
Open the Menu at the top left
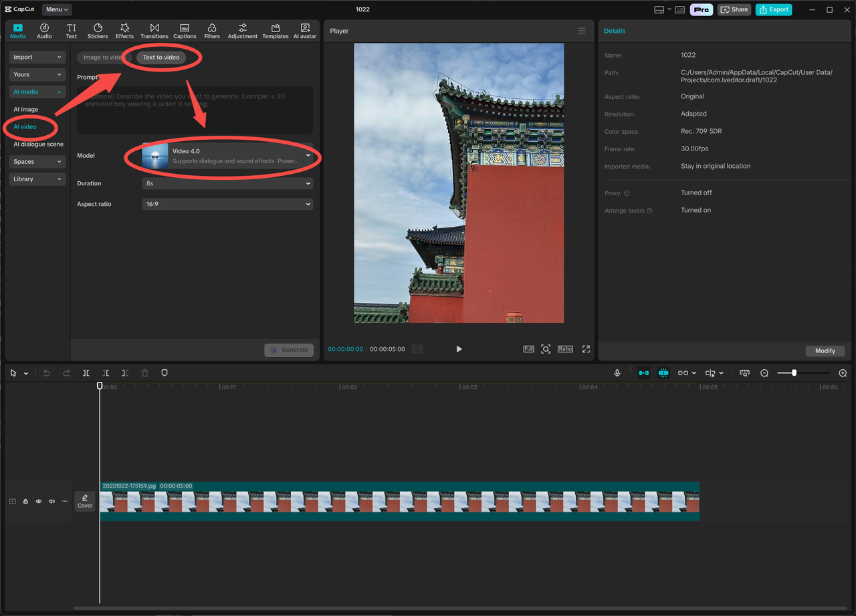point(56,9)
